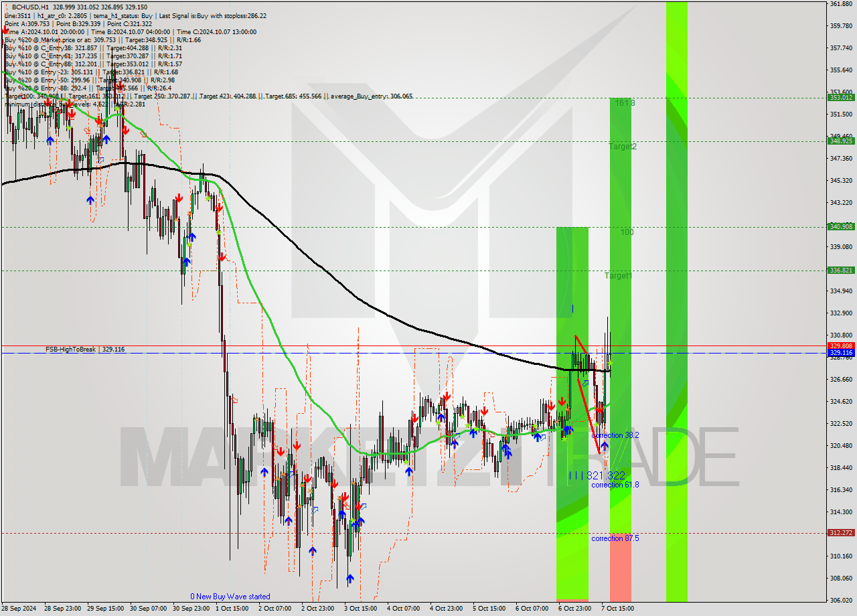The width and height of the screenshot is (857, 616).
Task: Click the '29 Sep 15:00' time axis label
Action: [106, 609]
